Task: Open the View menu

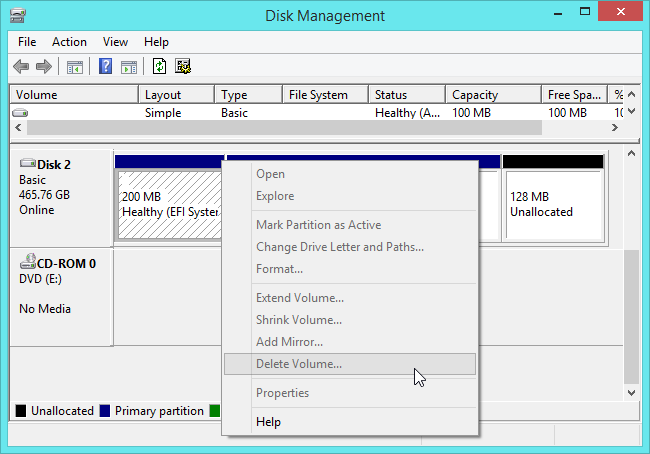Action: coord(115,42)
